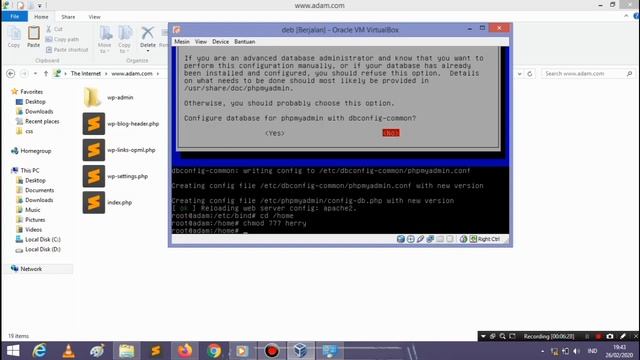Collapse the Explorer ribbon chevron
The height and width of the screenshot is (360, 640).
click(626, 16)
